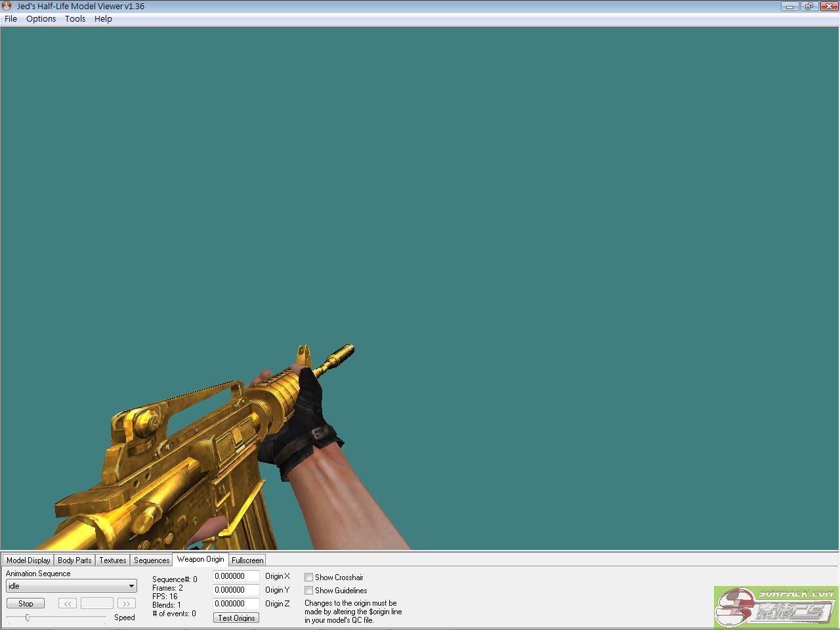
Task: Switch to the Model Display tab
Action: 28,560
